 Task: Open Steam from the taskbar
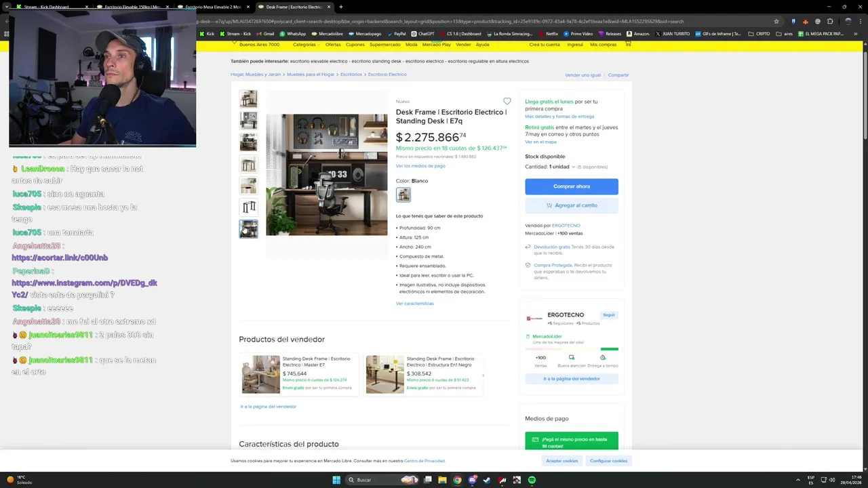click(487, 480)
